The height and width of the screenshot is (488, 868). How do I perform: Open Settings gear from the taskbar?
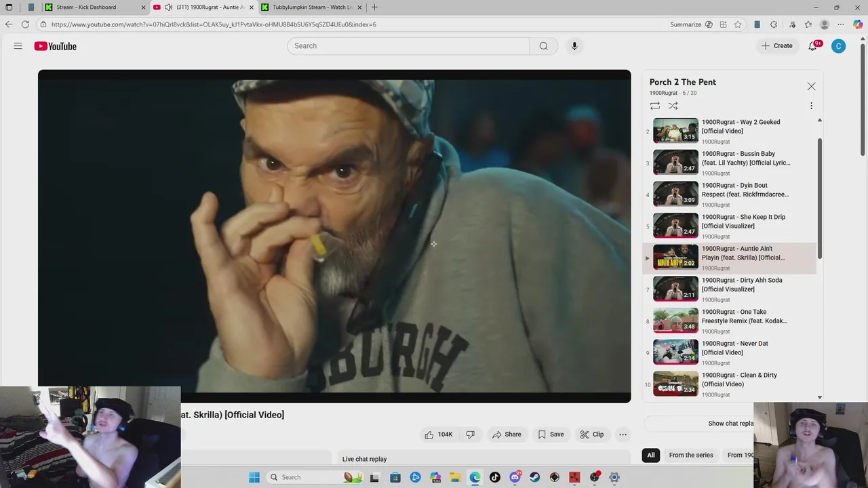point(614,477)
